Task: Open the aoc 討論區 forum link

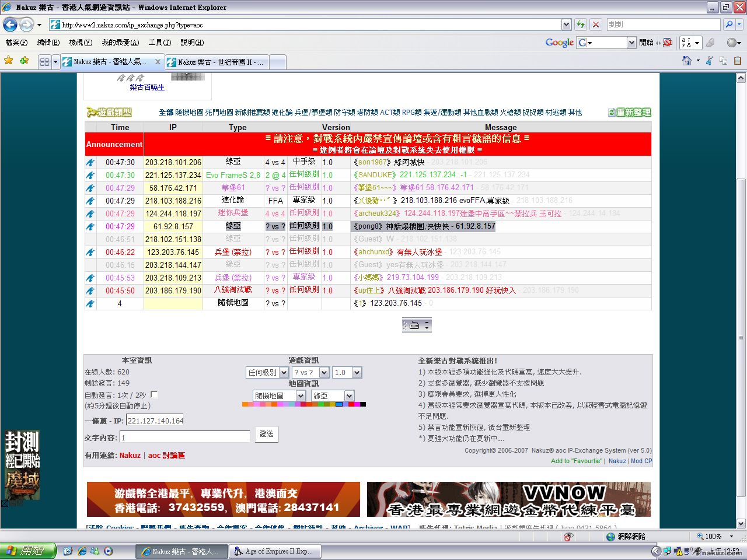Action: click(166, 456)
